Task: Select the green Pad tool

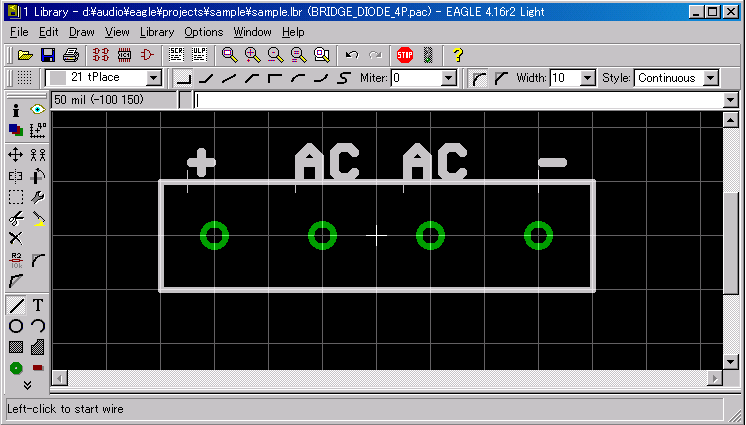Action: 16,368
